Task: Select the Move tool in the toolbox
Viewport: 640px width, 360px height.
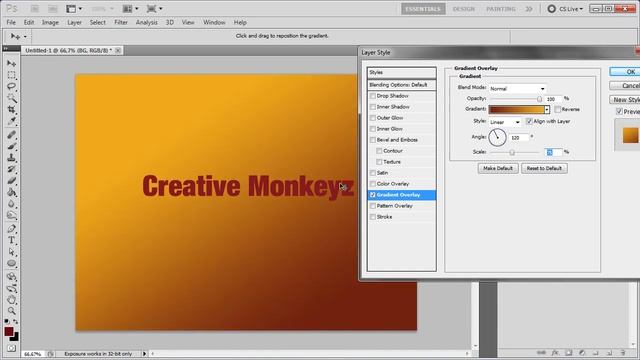Action: [11, 63]
